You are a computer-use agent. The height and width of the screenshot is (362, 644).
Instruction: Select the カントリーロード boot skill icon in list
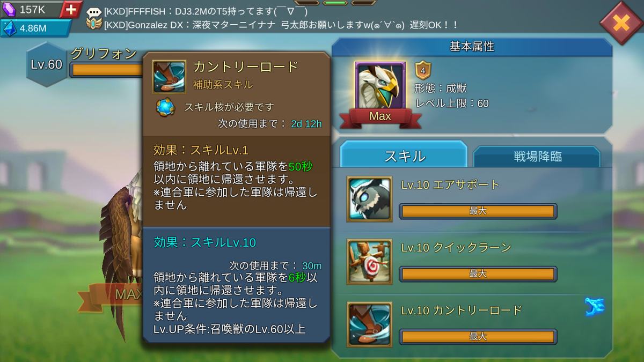click(369, 324)
